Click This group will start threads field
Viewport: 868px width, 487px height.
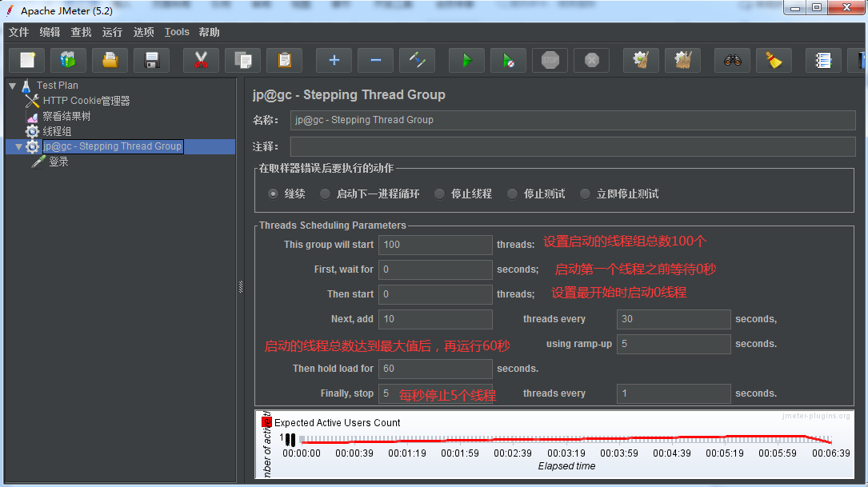click(435, 245)
